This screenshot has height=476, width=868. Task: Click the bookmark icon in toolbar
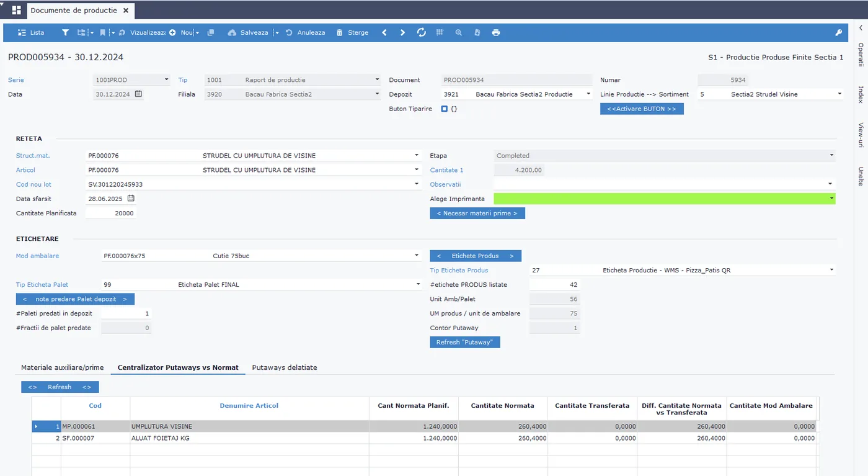click(x=102, y=32)
